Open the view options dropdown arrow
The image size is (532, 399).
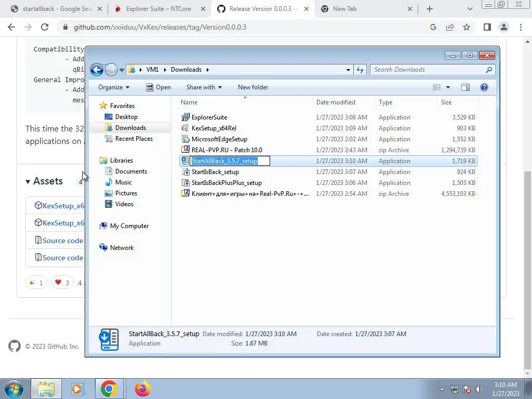coord(448,87)
